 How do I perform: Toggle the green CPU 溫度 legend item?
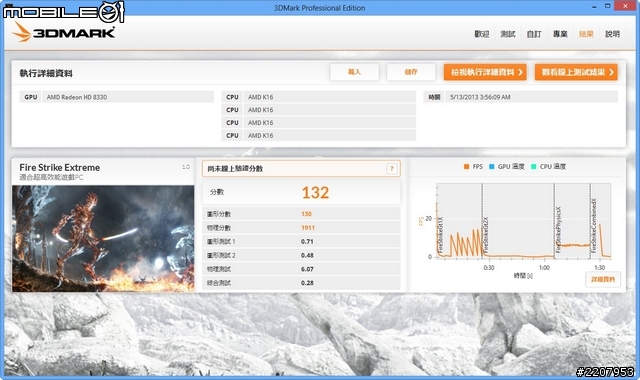[548, 167]
